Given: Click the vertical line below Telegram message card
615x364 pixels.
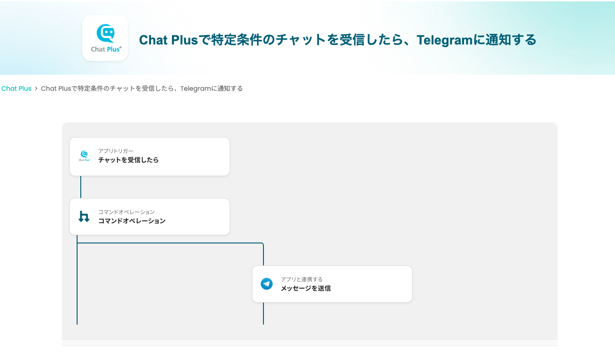Looking at the screenshot, I should coord(263,314).
